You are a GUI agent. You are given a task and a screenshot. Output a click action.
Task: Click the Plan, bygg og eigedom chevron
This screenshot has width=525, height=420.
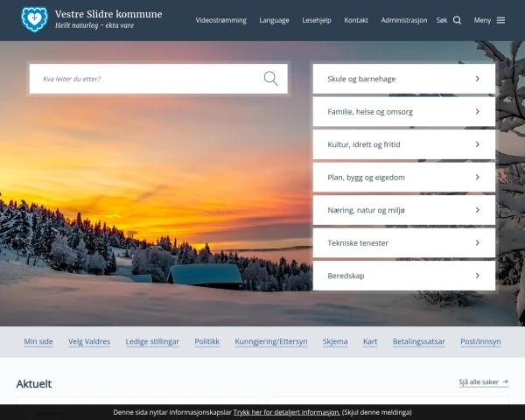click(x=477, y=178)
